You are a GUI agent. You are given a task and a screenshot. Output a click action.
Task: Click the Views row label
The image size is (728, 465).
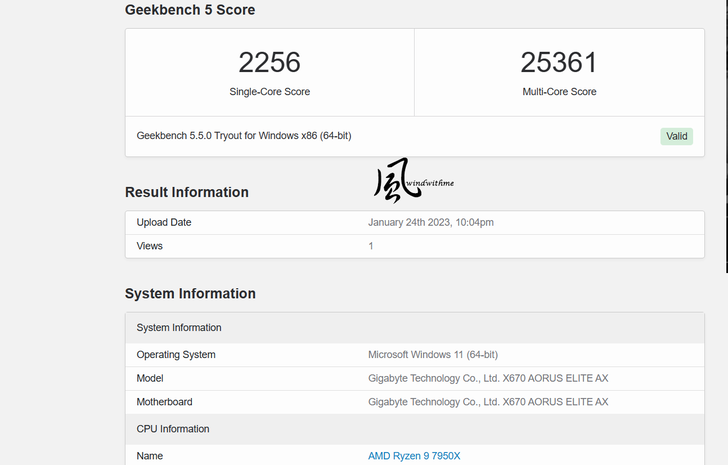coord(150,246)
